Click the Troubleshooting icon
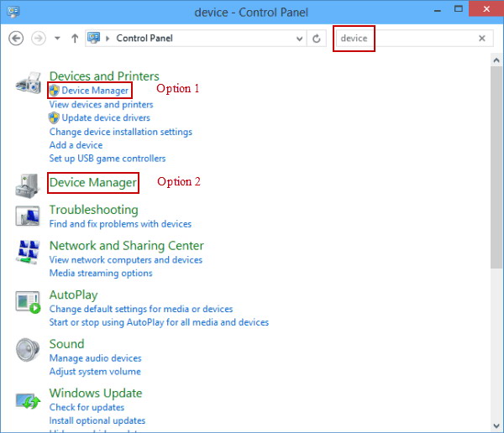This screenshot has height=433, width=504. pyautogui.click(x=28, y=216)
